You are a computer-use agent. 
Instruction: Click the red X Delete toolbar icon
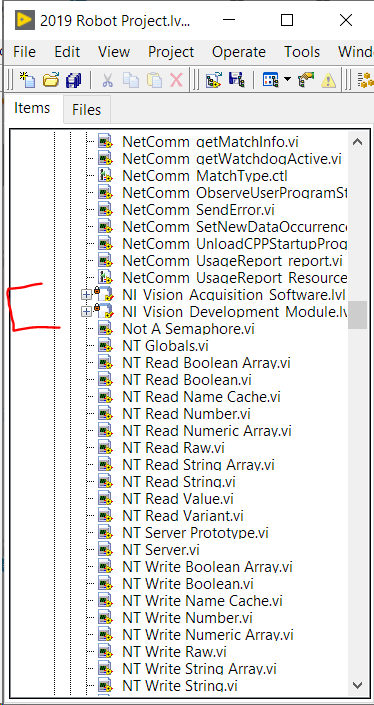[176, 81]
